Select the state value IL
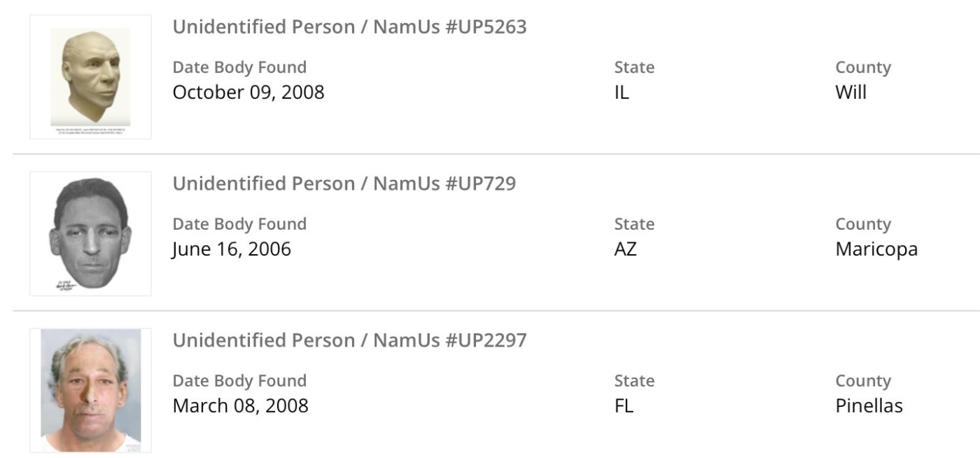980x458 pixels. 622,92
